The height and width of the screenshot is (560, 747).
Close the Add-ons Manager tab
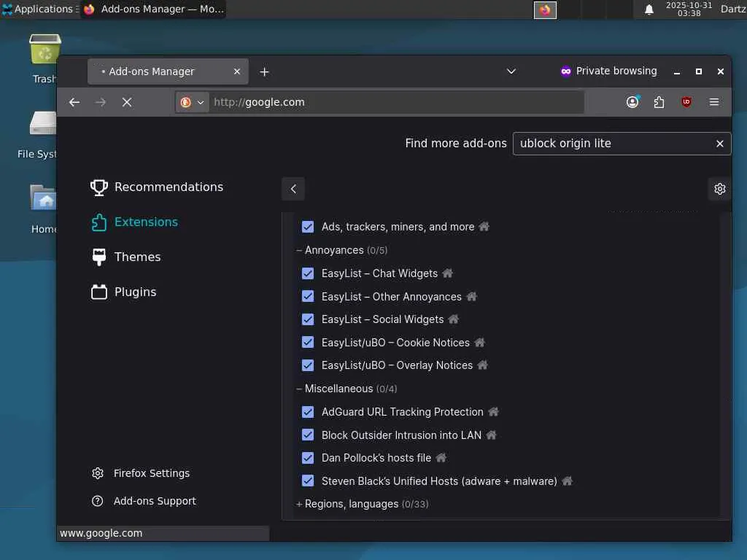coord(237,71)
